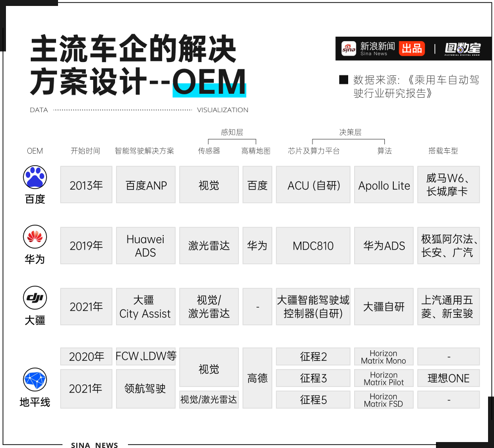The height and width of the screenshot is (448, 494).
Task: Click the Sina eye logo icon
Action: tap(349, 49)
